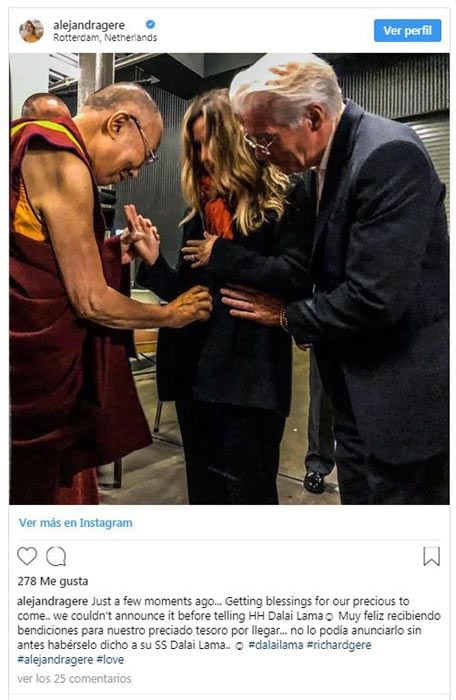Click the Rotterdam, Netherlands location
This screenshot has height=700, width=456.
[x=105, y=38]
